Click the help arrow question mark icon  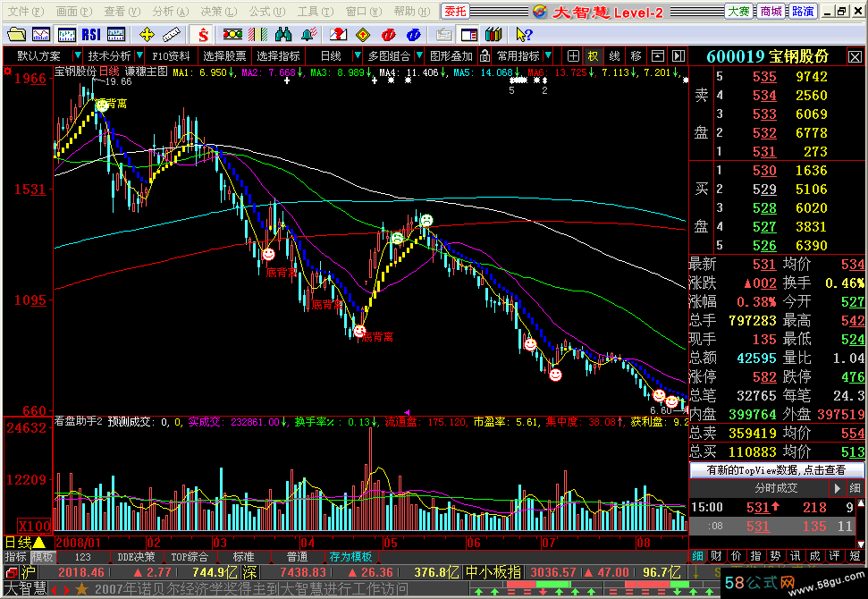524,35
